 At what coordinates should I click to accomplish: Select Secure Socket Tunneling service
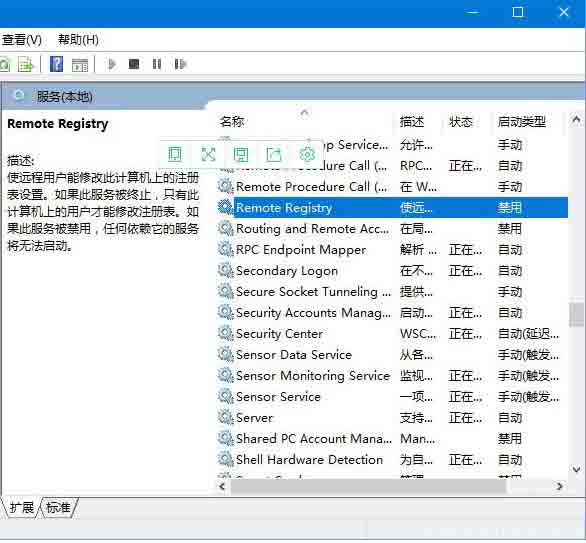click(392, 291)
